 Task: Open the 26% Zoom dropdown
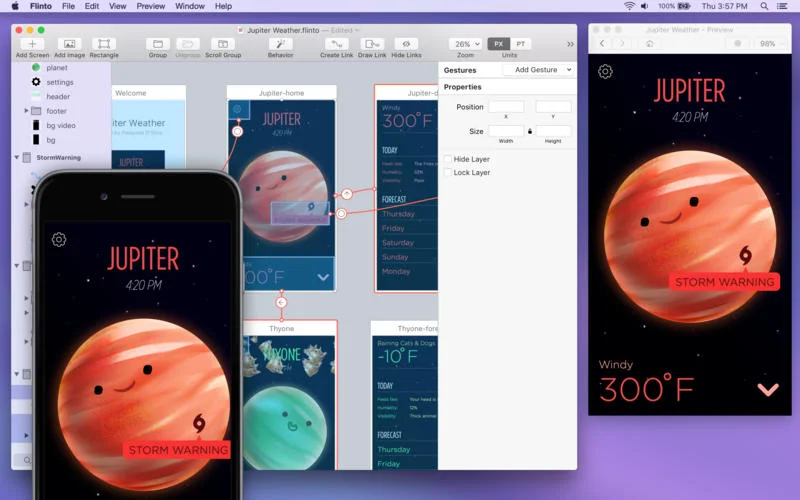pyautogui.click(x=465, y=44)
